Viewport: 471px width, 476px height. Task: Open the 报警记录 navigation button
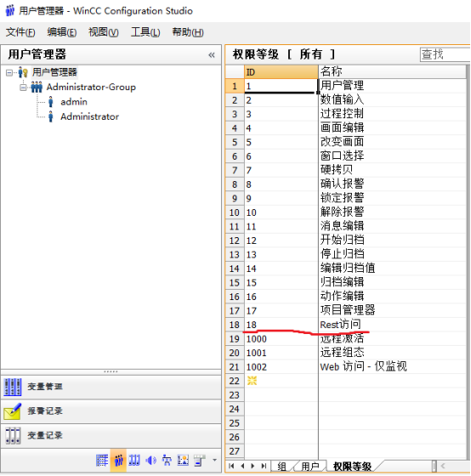(x=111, y=411)
